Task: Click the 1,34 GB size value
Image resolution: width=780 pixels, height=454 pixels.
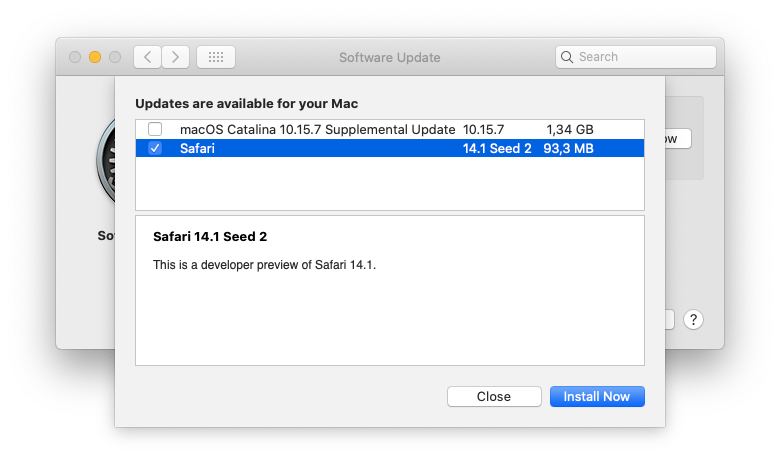Action: pos(570,129)
